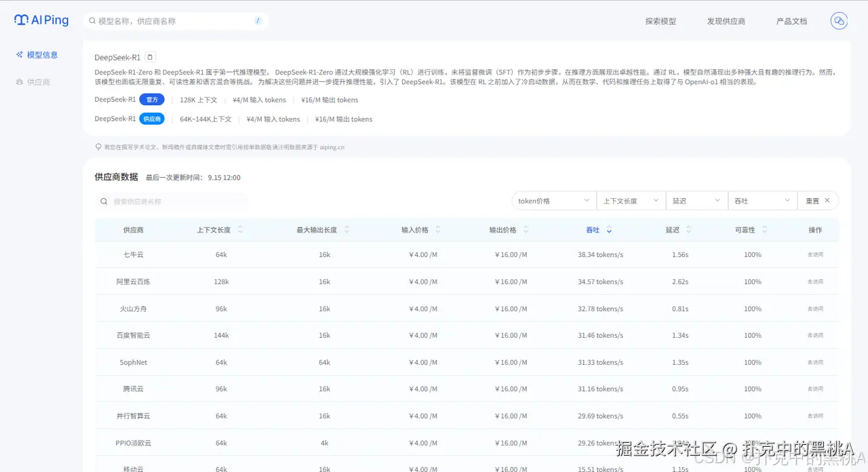
Task: Click the 最后一次更新时间 9.15 12:00 text
Action: [193, 178]
